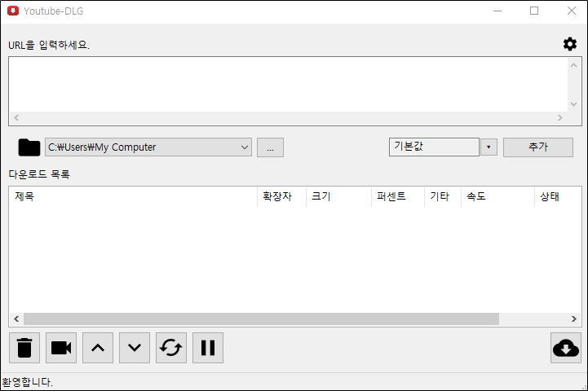Viewport: 588px width, 391px height.
Task: Move selected item down with arrow button
Action: (x=135, y=348)
